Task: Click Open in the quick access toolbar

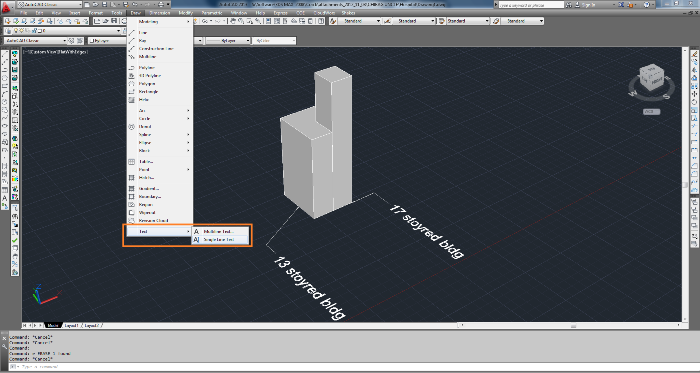Action: [x=95, y=4]
